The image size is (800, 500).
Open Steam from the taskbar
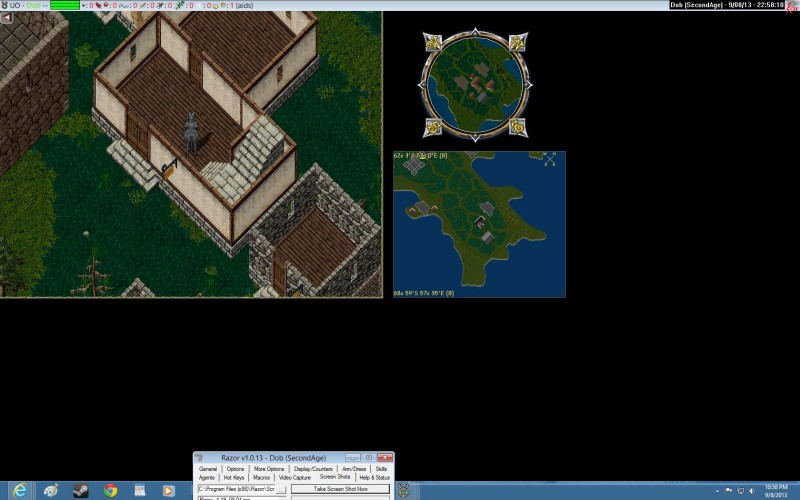[x=80, y=491]
